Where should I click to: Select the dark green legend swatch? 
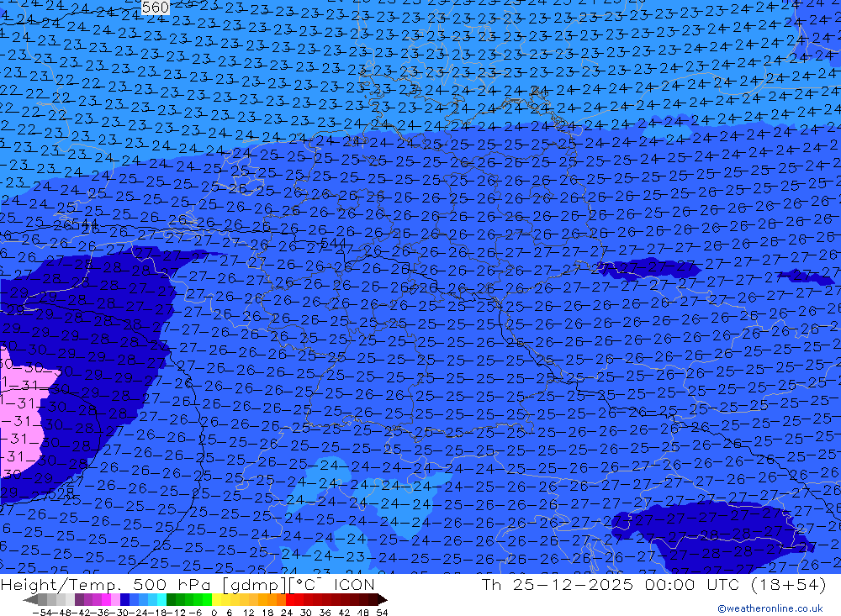click(171, 599)
